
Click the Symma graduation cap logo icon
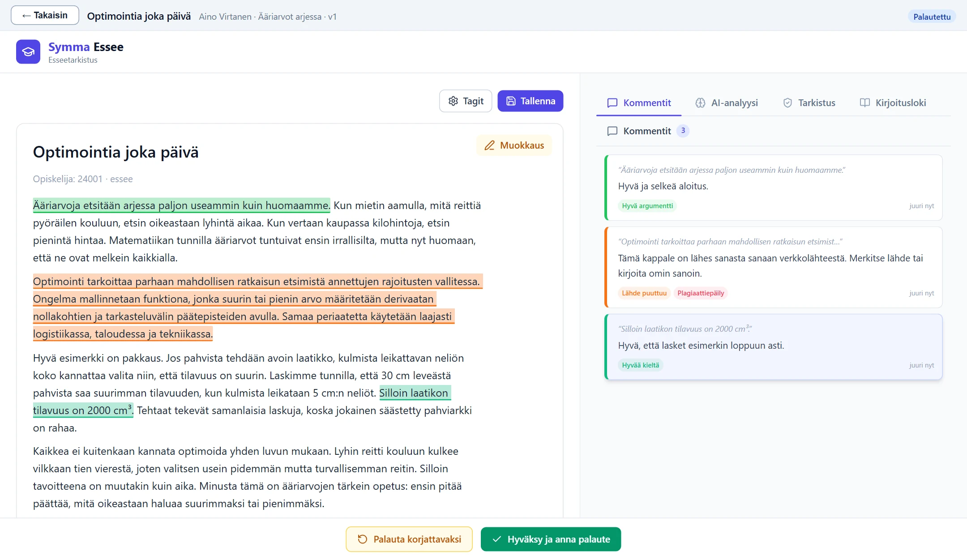coord(28,52)
